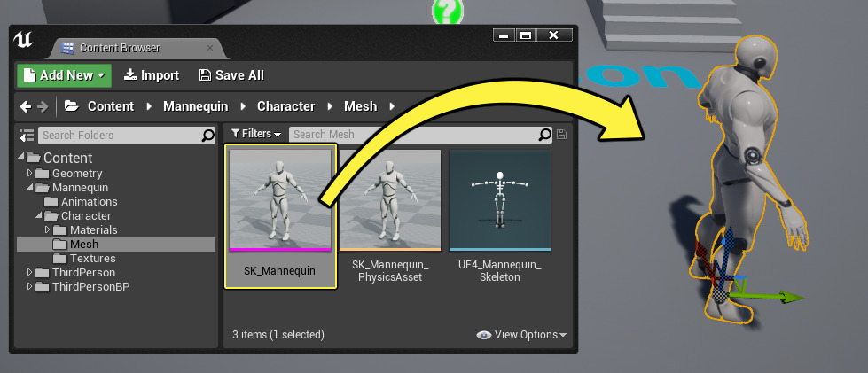Click the green help icon in viewport
The height and width of the screenshot is (373, 868).
coord(447,11)
